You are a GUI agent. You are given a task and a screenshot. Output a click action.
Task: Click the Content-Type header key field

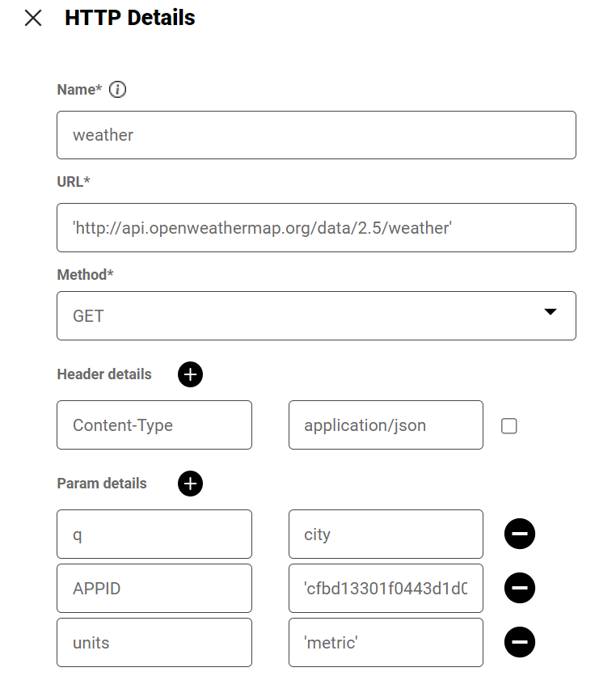click(154, 425)
